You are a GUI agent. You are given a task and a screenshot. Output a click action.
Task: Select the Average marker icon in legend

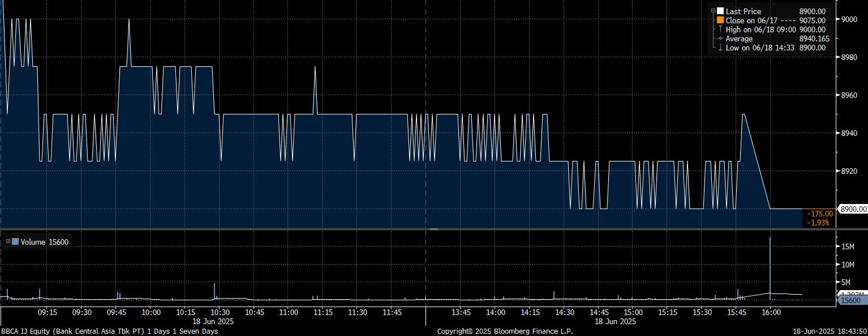720,39
